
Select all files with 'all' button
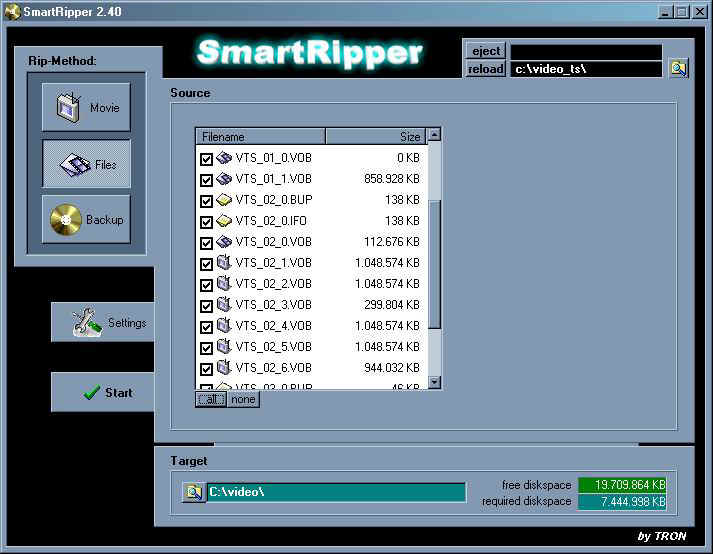(x=211, y=399)
